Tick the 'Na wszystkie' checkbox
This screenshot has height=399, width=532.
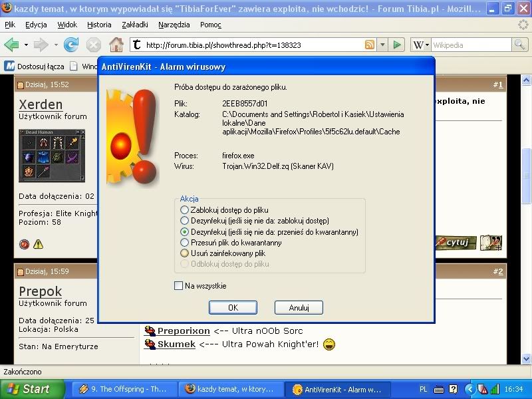coord(178,286)
